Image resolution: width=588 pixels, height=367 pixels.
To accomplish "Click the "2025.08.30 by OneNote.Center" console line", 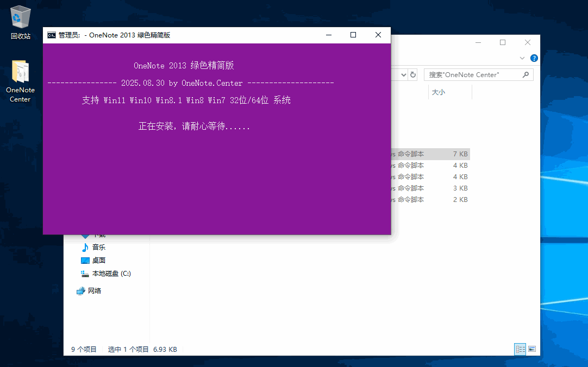I will pos(182,83).
